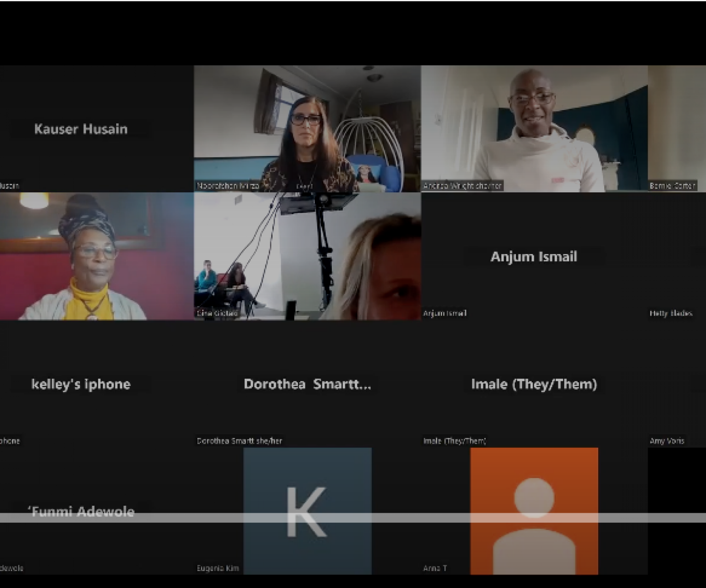
Task: Click the small Anna T name caption
Action: [435, 568]
